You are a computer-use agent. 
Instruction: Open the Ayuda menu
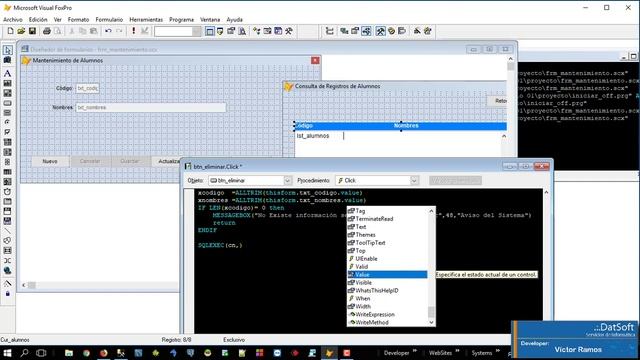[x=234, y=20]
